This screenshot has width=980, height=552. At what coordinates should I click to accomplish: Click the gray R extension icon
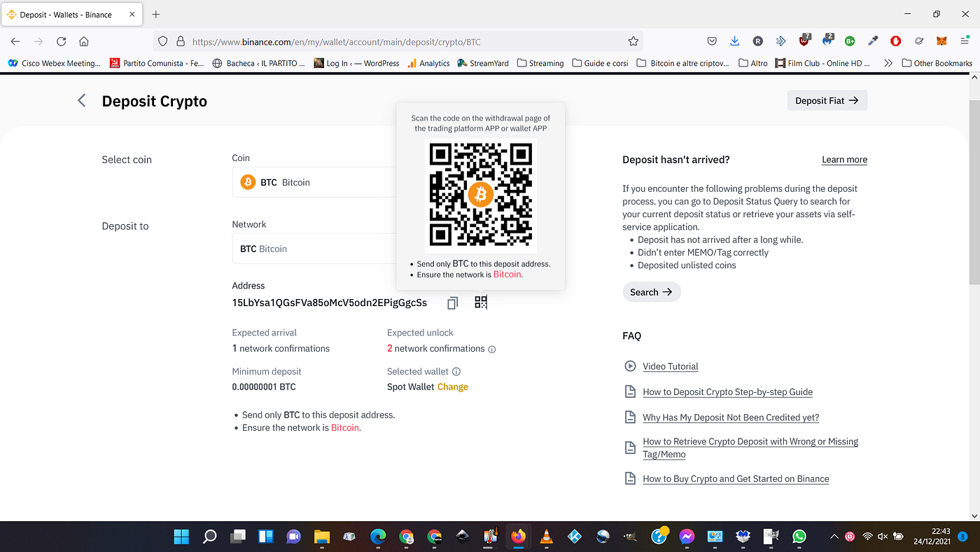[758, 41]
